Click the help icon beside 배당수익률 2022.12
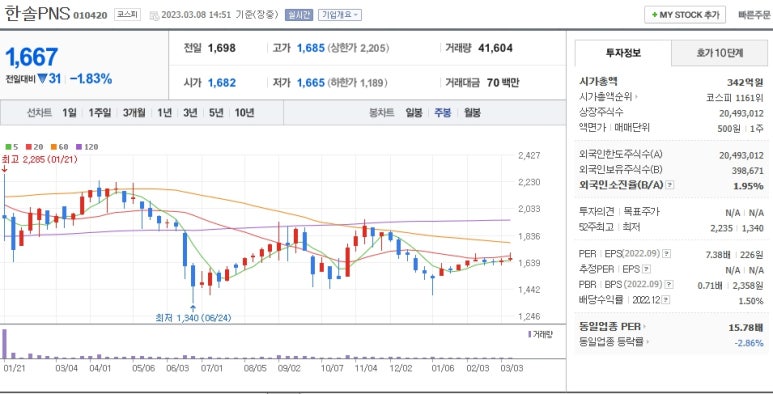This screenshot has height=394, width=773. coord(666,300)
